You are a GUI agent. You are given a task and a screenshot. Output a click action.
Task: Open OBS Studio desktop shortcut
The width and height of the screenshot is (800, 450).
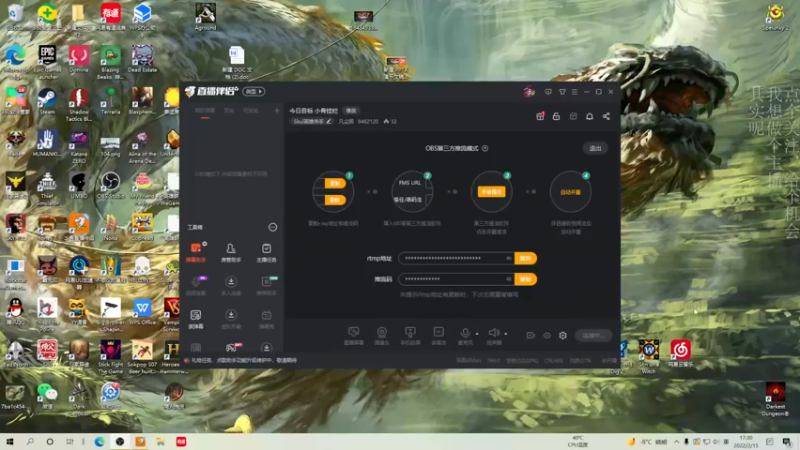[x=110, y=185]
